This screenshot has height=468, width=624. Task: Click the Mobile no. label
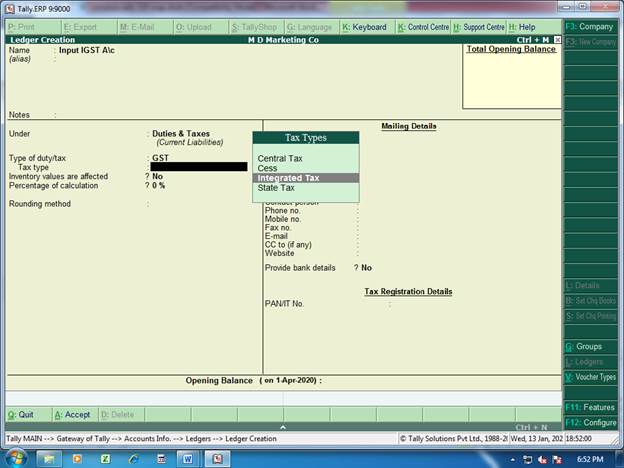click(x=283, y=219)
